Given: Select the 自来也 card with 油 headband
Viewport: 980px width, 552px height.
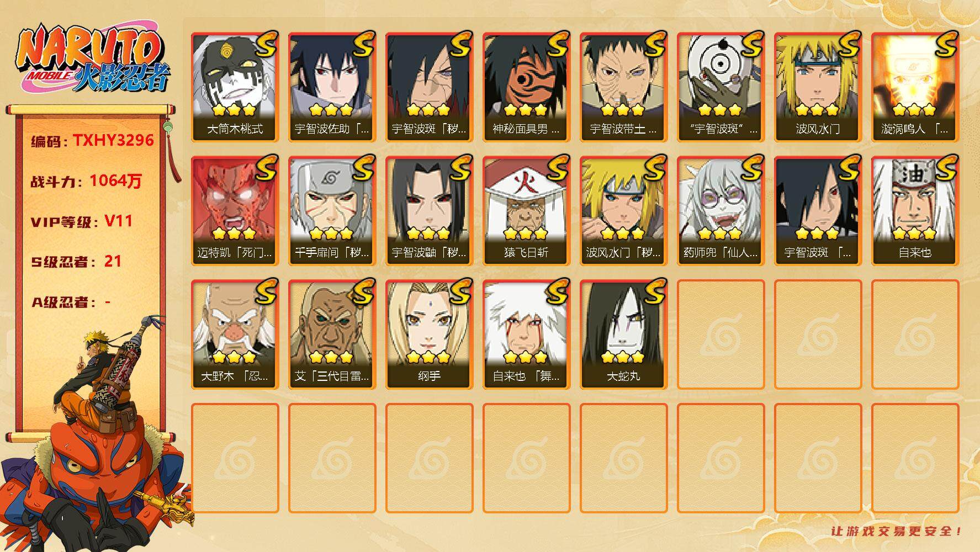Looking at the screenshot, I should (x=915, y=211).
